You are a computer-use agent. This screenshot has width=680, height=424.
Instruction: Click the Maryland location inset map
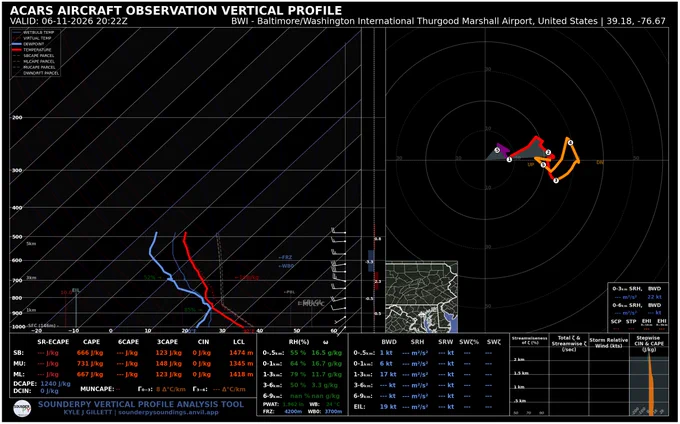click(422, 297)
